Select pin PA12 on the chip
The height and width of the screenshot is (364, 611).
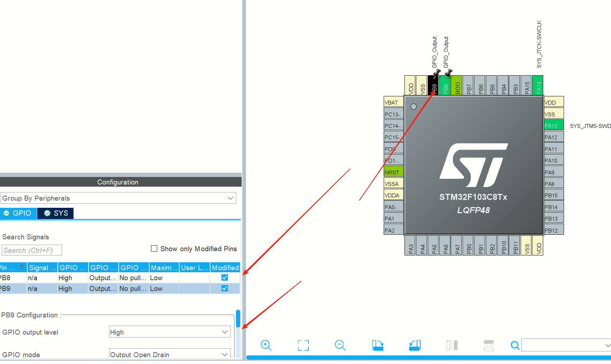554,136
